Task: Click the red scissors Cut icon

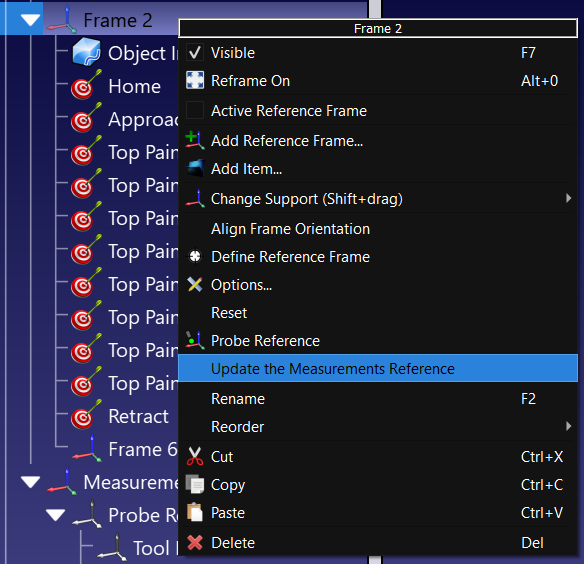Action: pyautogui.click(x=195, y=457)
